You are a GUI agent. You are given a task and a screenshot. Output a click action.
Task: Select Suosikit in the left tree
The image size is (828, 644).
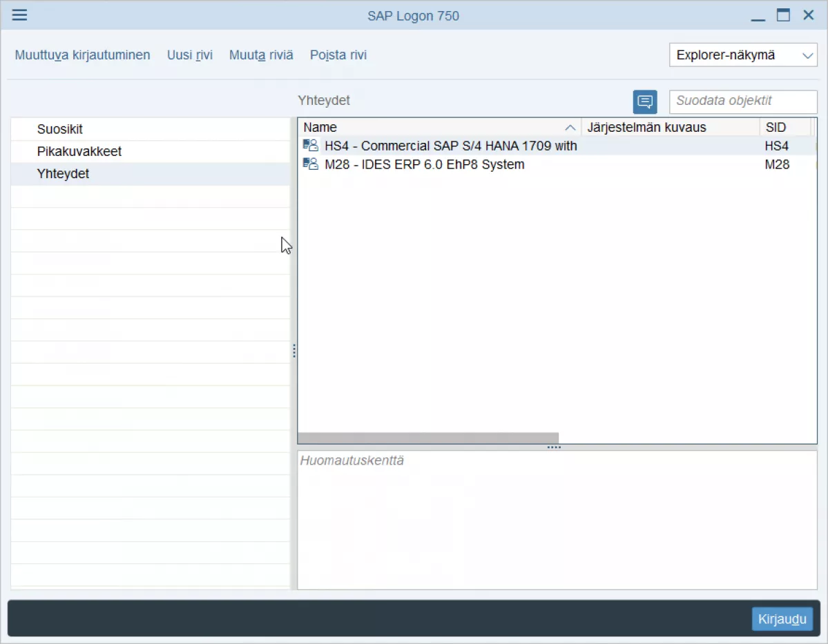click(151, 129)
